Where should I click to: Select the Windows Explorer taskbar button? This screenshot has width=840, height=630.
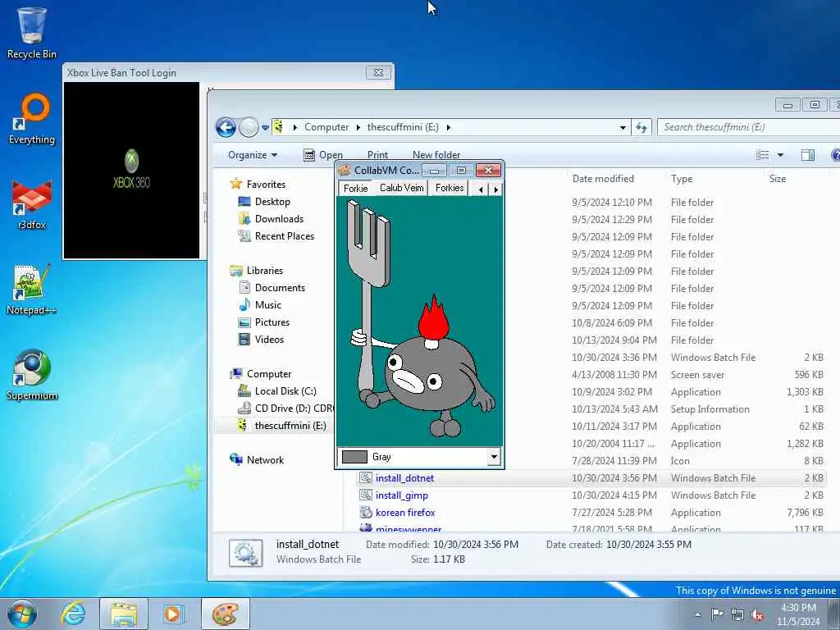[x=124, y=614]
